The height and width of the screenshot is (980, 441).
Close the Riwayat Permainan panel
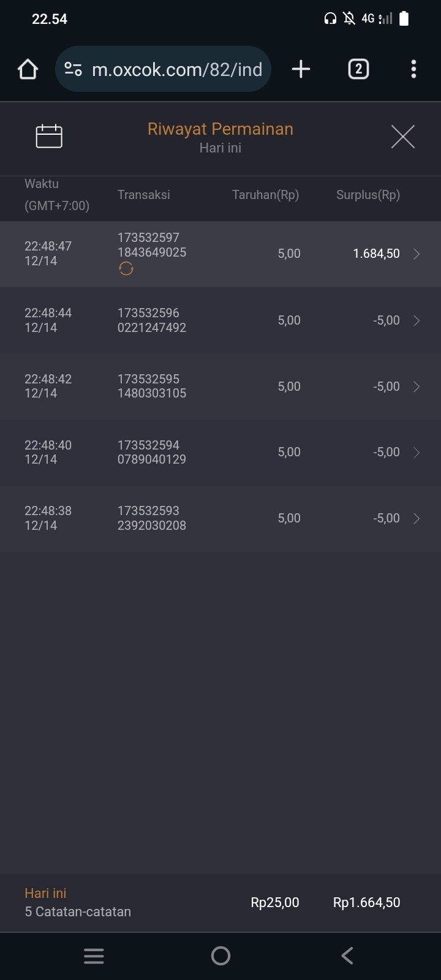pyautogui.click(x=403, y=136)
